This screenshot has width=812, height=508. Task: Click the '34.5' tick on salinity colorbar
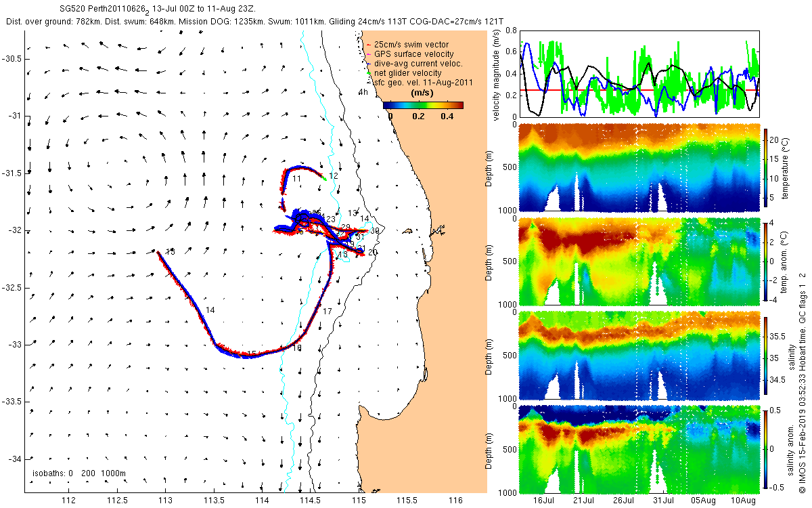[x=777, y=381]
